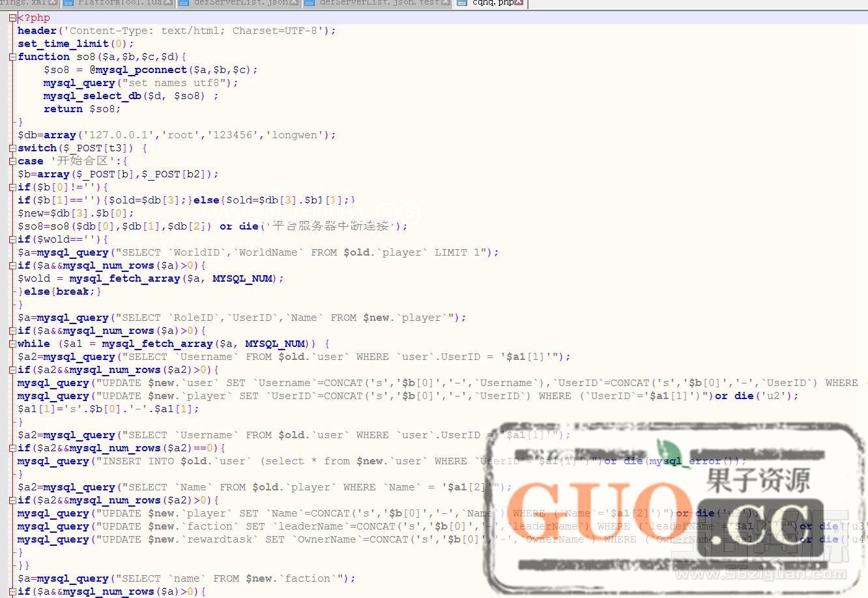This screenshot has width=868, height=598.
Task: Click the 'return $so8;' statement
Action: coord(82,109)
